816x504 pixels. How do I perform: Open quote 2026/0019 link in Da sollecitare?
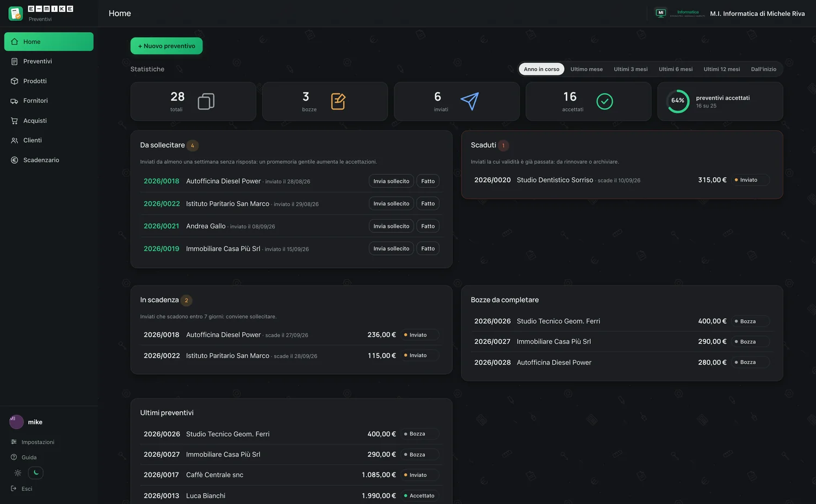pos(162,249)
